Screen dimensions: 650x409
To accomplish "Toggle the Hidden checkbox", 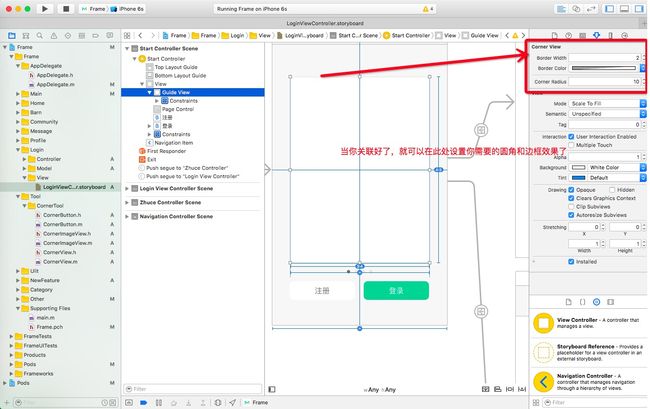I will (x=611, y=190).
